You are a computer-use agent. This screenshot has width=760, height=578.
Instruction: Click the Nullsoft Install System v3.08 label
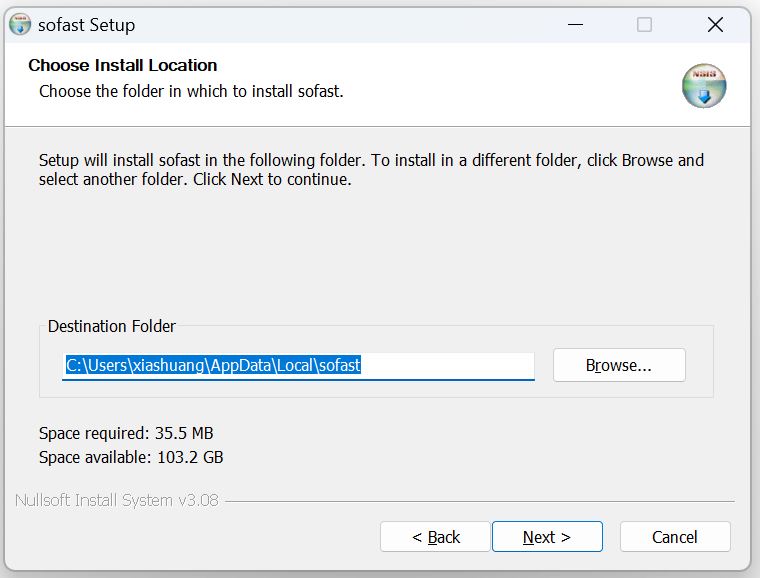(x=116, y=500)
